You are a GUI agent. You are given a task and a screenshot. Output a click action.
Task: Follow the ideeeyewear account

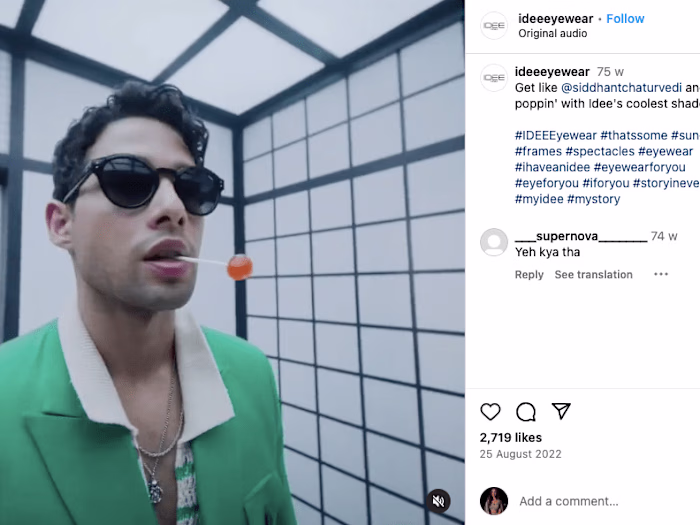point(625,19)
